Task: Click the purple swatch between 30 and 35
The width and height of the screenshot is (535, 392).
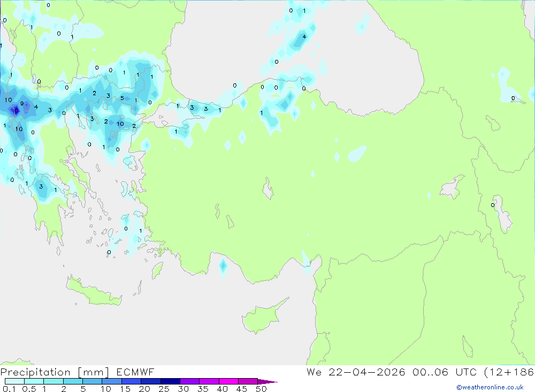Action: pyautogui.click(x=189, y=381)
